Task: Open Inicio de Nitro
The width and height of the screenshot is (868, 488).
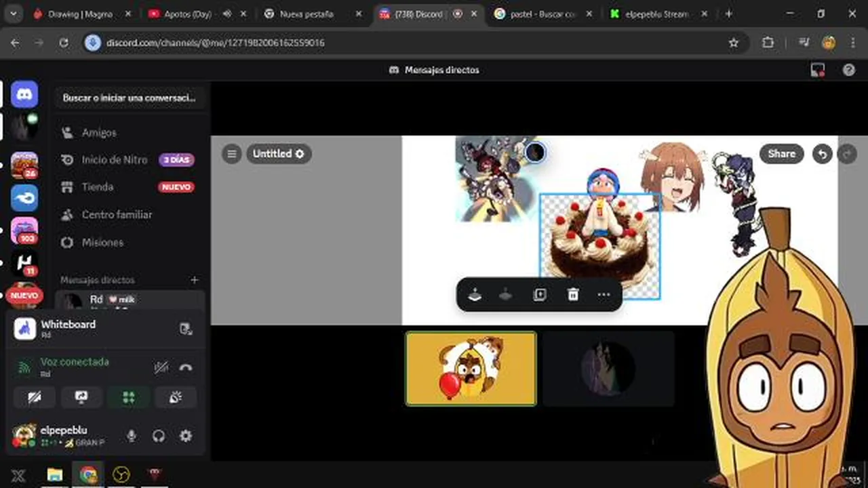Action: pyautogui.click(x=130, y=160)
